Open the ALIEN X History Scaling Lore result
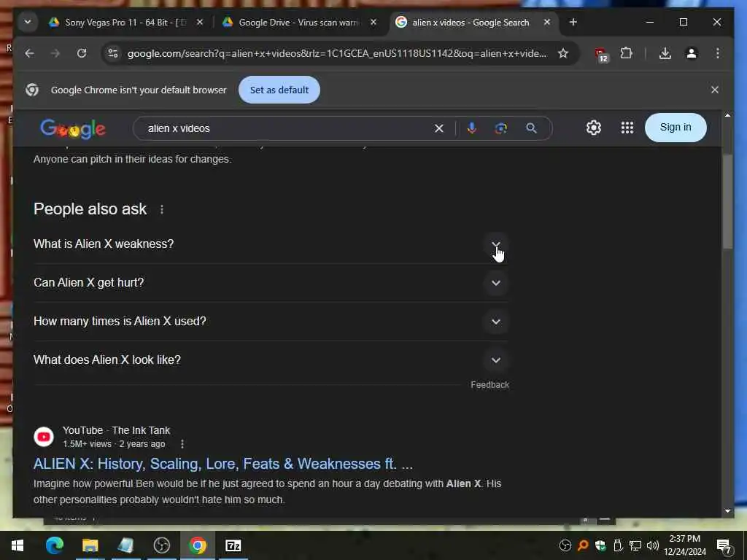 (223, 464)
